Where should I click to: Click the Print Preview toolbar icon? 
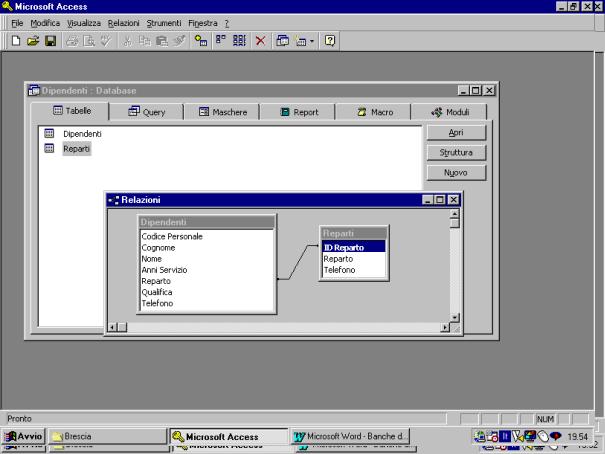pos(89,41)
